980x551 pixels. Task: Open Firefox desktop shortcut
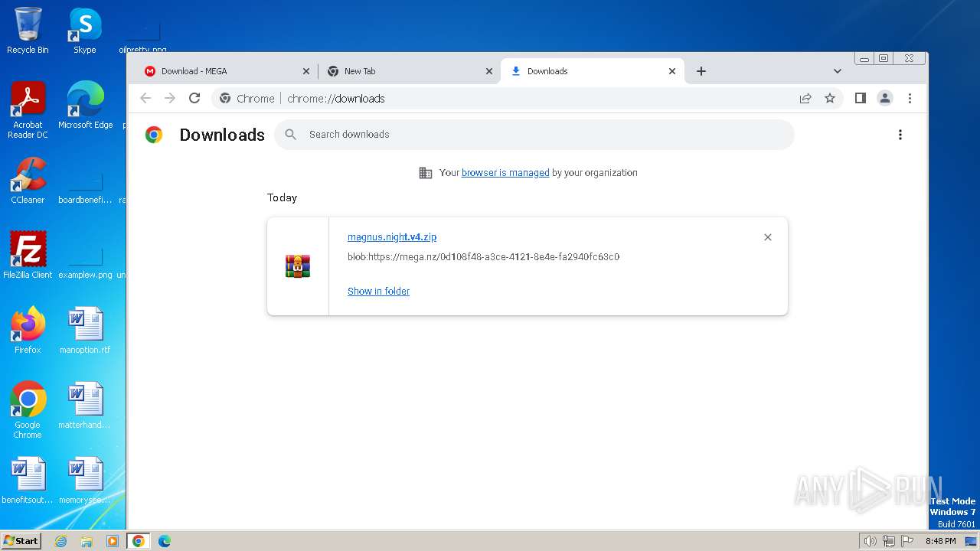[28, 331]
